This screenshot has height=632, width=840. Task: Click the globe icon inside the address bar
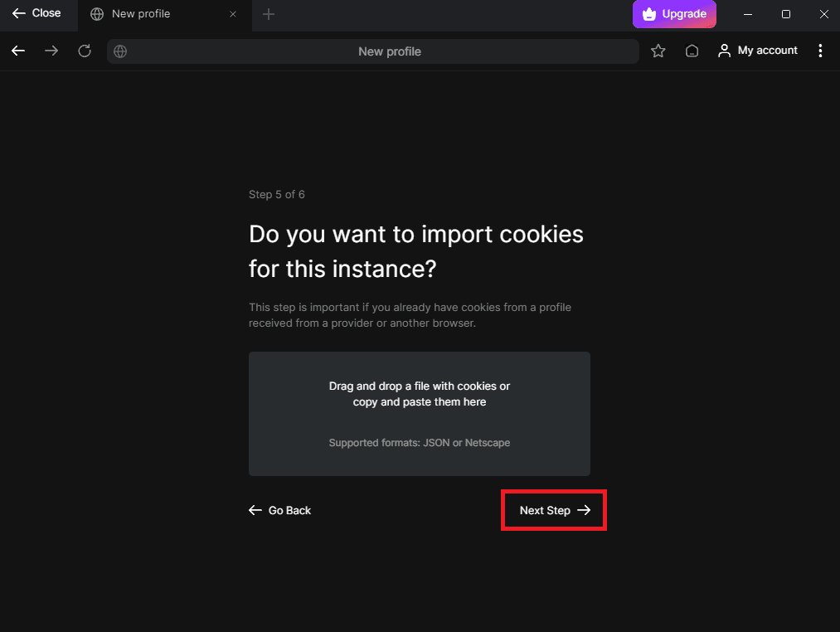119,51
